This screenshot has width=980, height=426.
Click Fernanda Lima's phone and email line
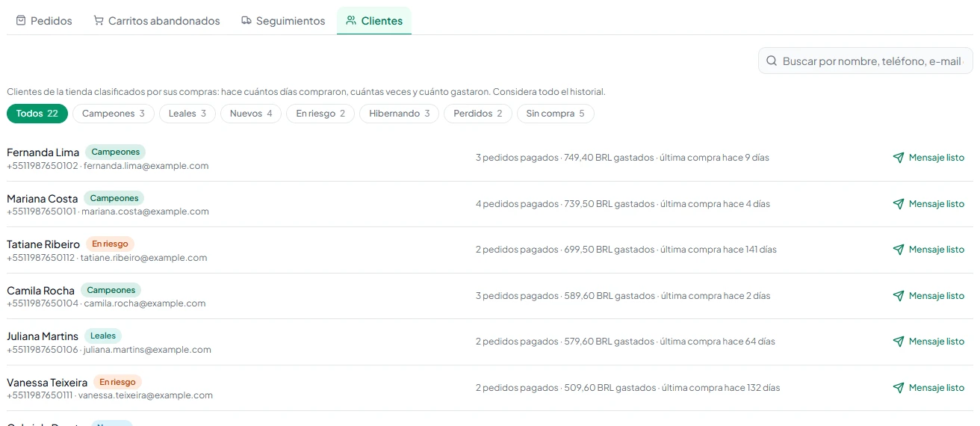(108, 166)
